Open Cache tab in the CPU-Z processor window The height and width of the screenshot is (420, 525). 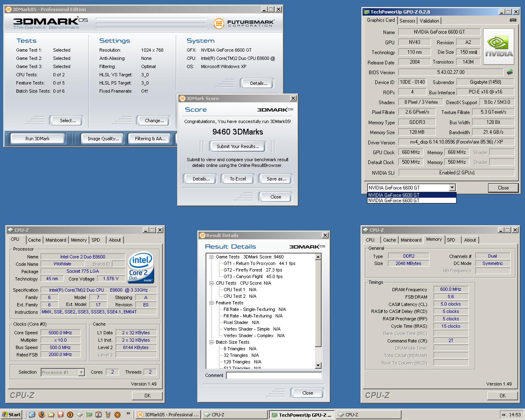(34, 240)
